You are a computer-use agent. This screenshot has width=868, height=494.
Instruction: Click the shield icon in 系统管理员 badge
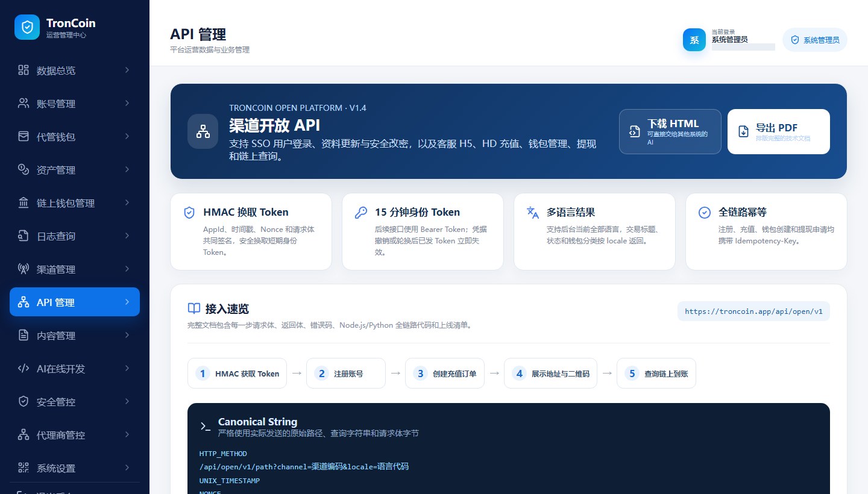coord(795,40)
